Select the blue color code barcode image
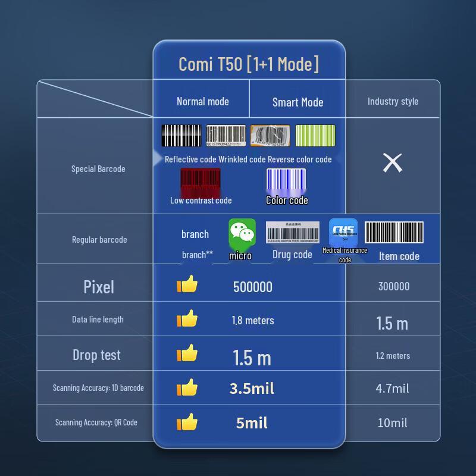Image resolution: width=476 pixels, height=476 pixels. (x=286, y=181)
